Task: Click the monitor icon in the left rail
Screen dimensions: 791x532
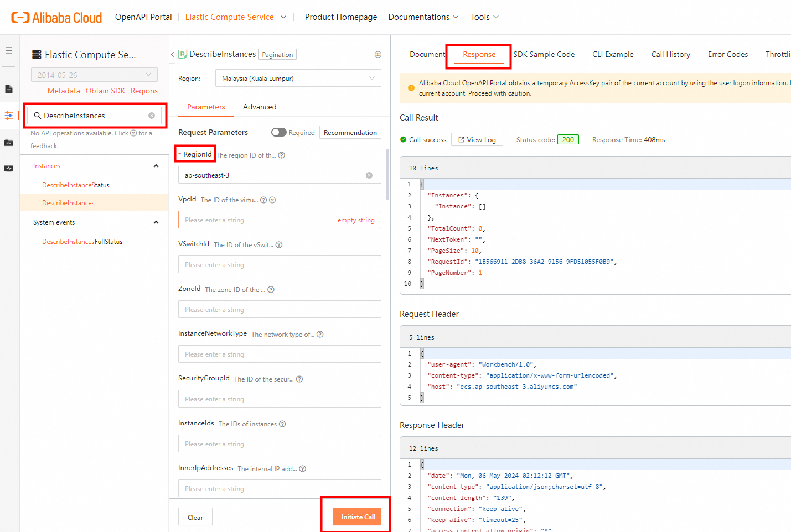Action: click(x=9, y=169)
